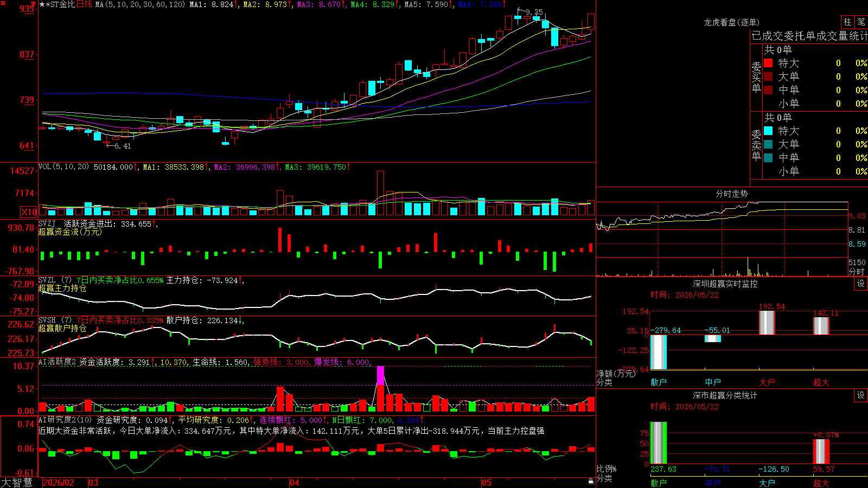868x488 pixels.
Task: Click the teal 中单 sell order swatch
Action: [768, 158]
